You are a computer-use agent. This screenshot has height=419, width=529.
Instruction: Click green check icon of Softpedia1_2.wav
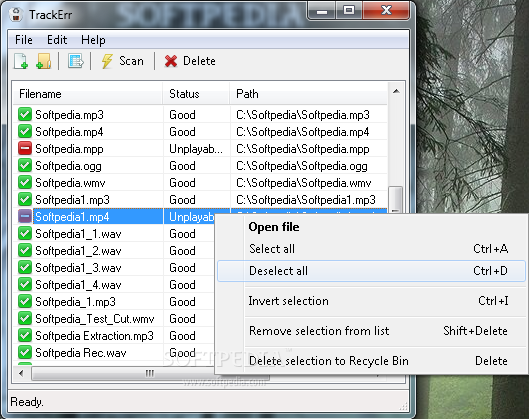pyautogui.click(x=25, y=250)
